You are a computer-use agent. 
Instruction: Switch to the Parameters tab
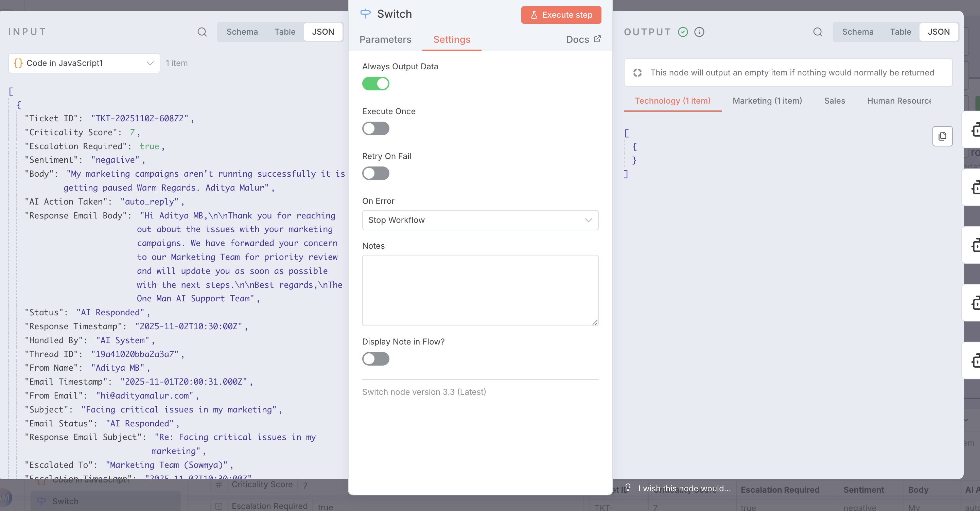pos(385,39)
